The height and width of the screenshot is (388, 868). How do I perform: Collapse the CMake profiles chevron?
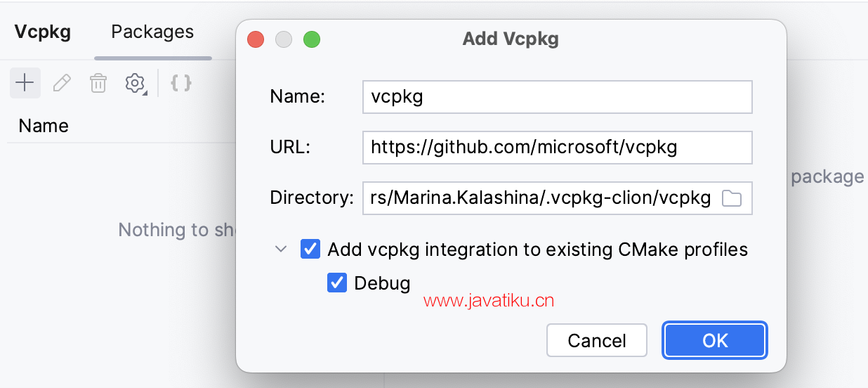click(x=281, y=249)
